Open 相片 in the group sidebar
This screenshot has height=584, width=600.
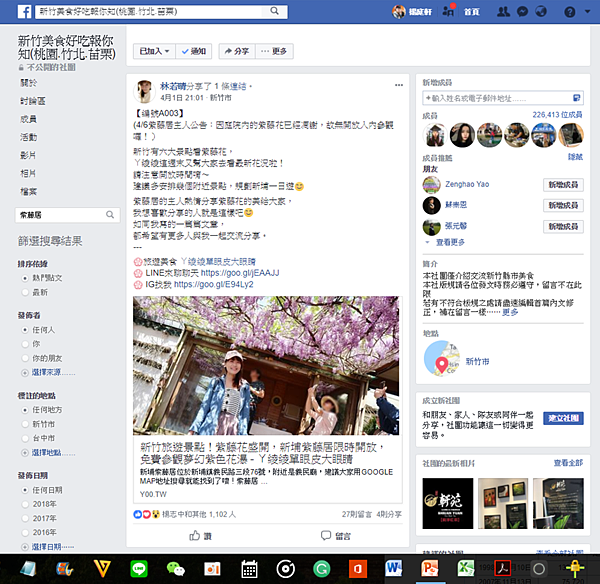[x=28, y=173]
